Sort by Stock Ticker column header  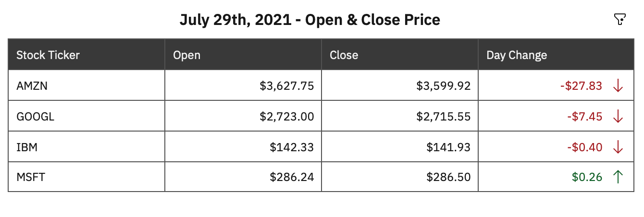tap(48, 55)
